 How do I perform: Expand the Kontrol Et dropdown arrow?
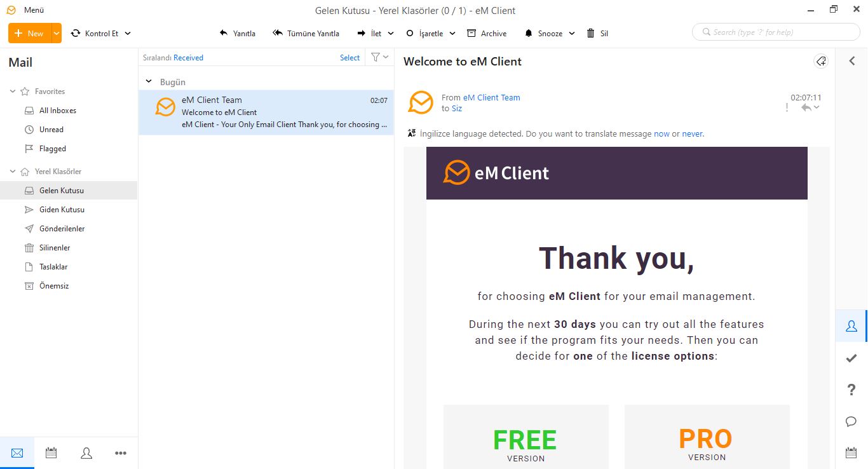[x=128, y=33]
